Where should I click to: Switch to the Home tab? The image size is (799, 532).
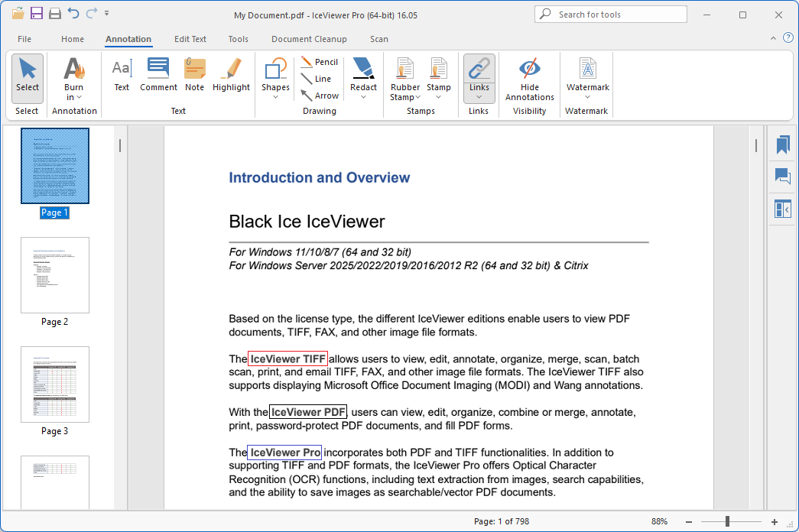(x=73, y=39)
